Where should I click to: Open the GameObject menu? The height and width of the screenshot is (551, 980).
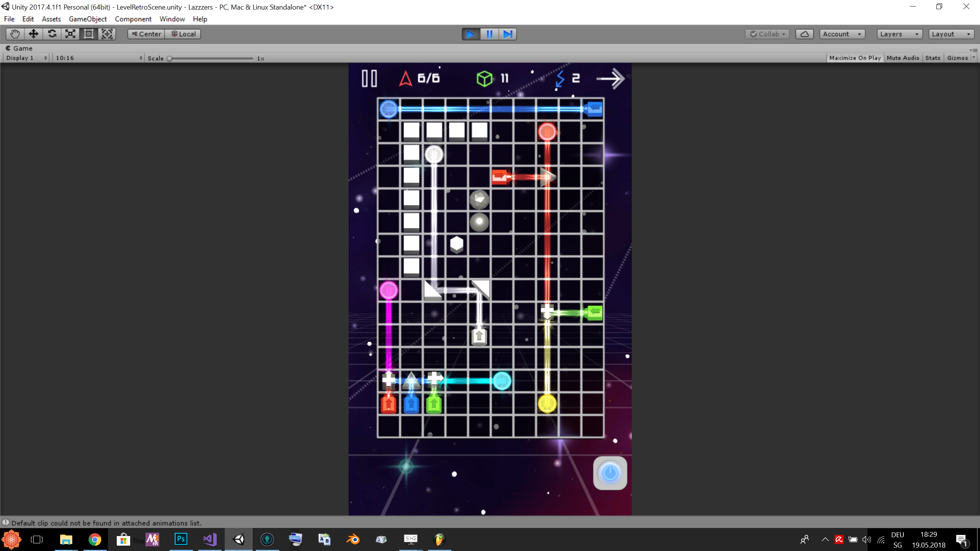click(x=88, y=19)
